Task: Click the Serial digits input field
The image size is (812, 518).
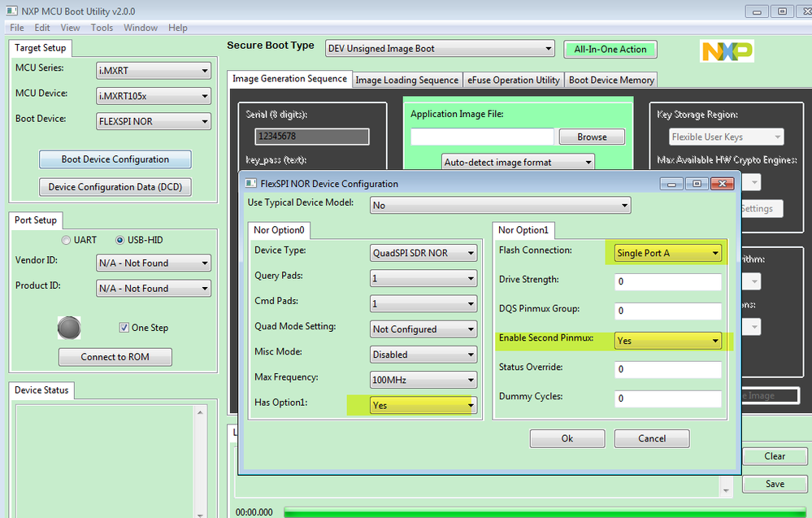Action: pos(311,136)
